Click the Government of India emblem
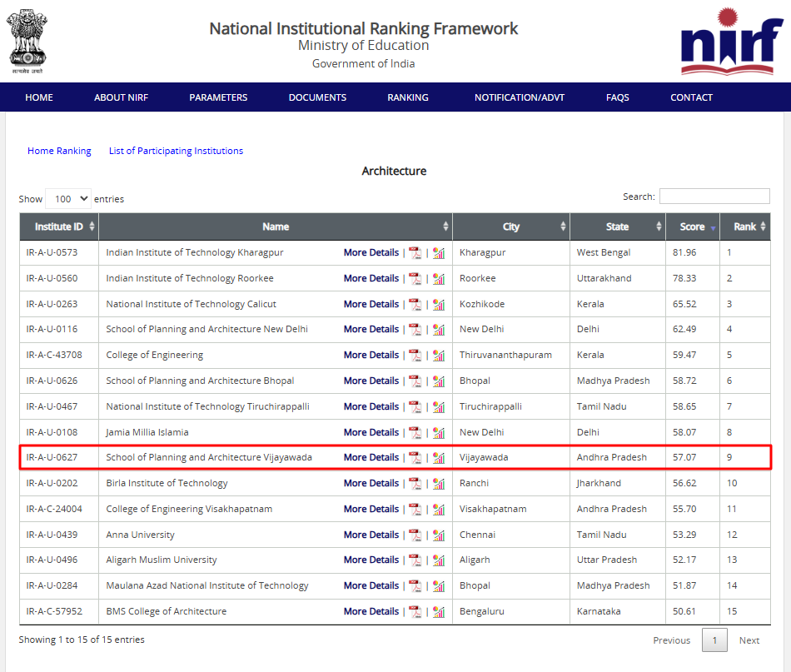 tap(27, 42)
